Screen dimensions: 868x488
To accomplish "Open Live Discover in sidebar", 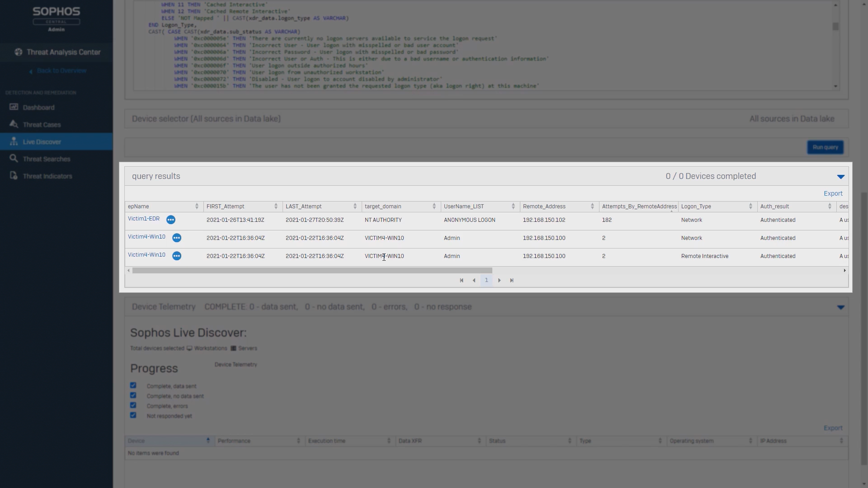I will click(x=42, y=142).
